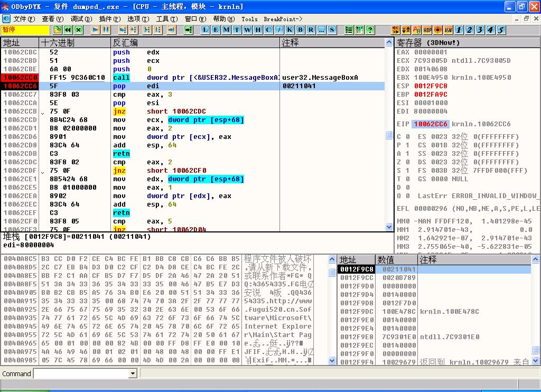Click the Trace into icon
Viewport: 541px width, 392px height.
147,30
